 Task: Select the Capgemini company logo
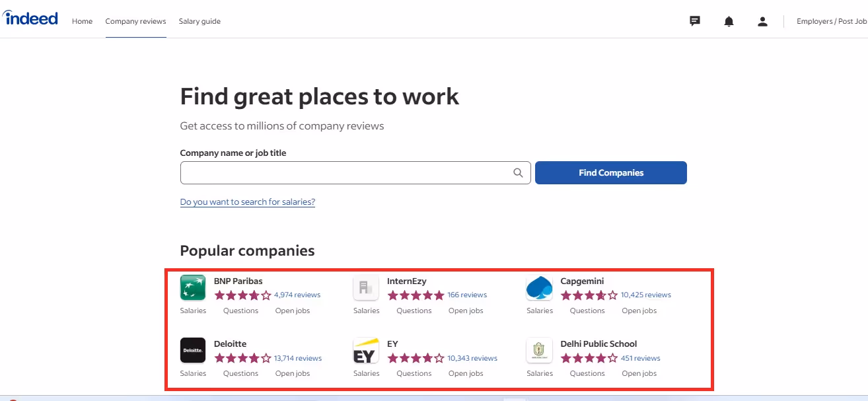pos(539,287)
